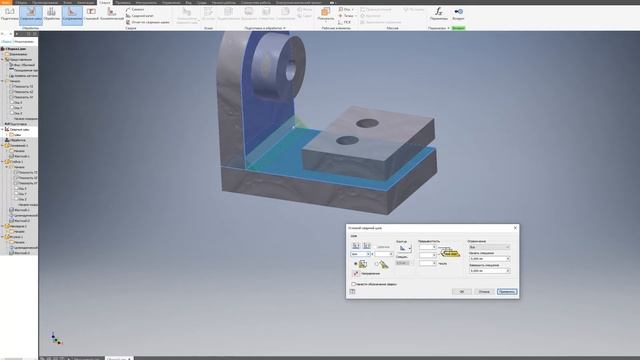Click the expand-dialog icon at dialog bottom-left
640x360 pixels.
(x=352, y=291)
